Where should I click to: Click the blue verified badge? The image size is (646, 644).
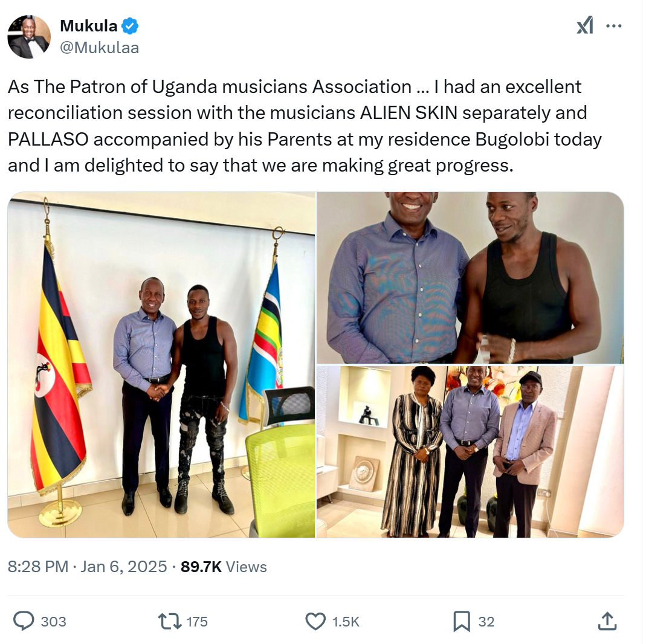[x=130, y=26]
